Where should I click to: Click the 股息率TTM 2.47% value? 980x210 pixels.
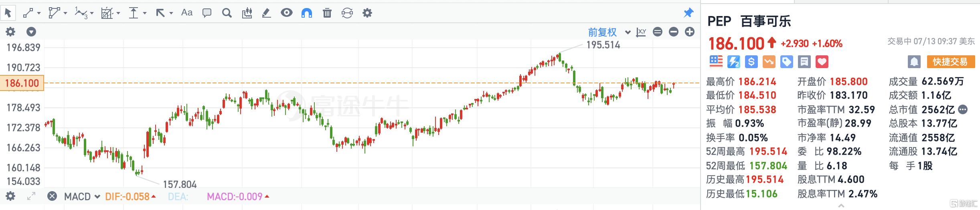point(863,194)
